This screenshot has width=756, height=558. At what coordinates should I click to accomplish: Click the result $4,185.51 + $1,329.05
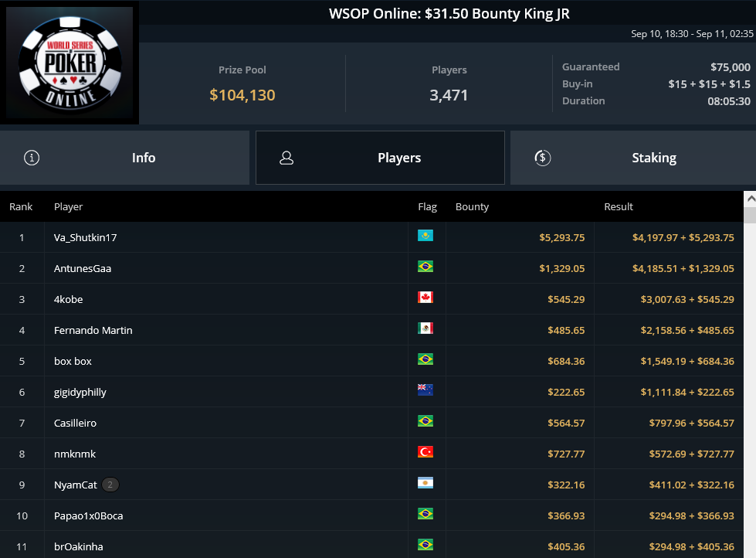click(683, 268)
